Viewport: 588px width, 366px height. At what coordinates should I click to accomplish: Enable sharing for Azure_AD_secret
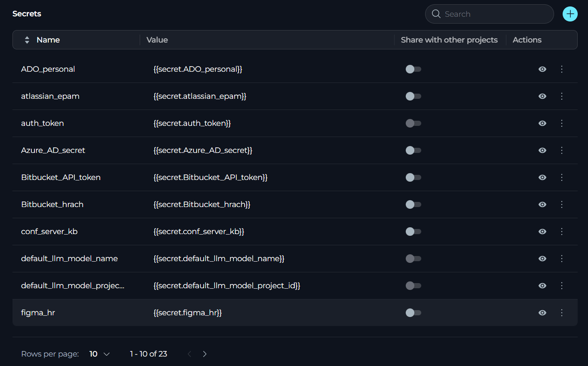(x=413, y=150)
